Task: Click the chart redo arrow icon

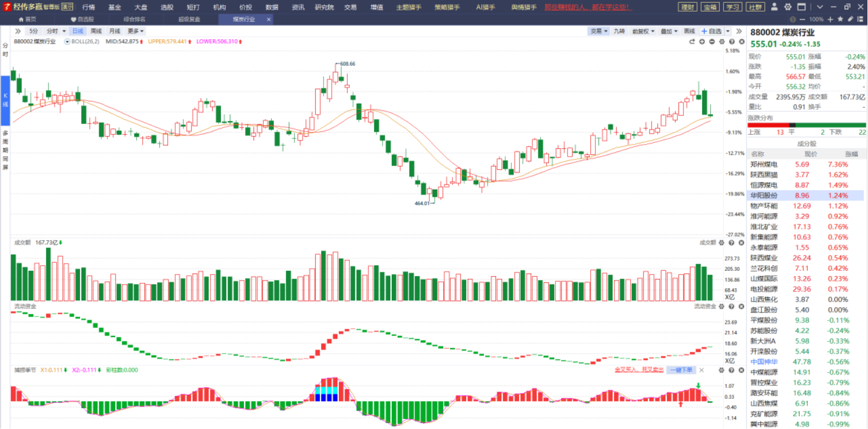Action: [x=692, y=42]
